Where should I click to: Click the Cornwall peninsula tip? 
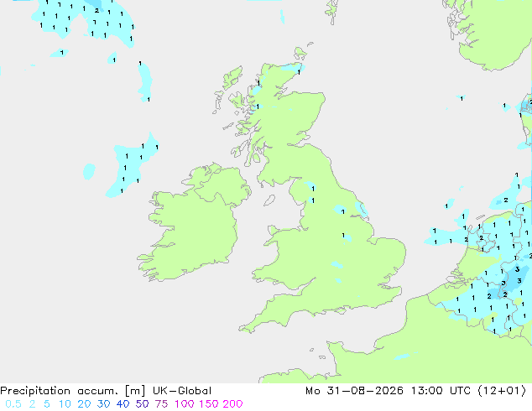pyautogui.click(x=245, y=329)
